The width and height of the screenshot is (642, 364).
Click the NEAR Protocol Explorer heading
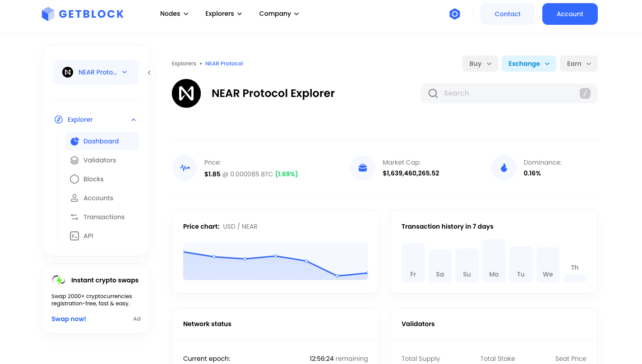pyautogui.click(x=273, y=93)
